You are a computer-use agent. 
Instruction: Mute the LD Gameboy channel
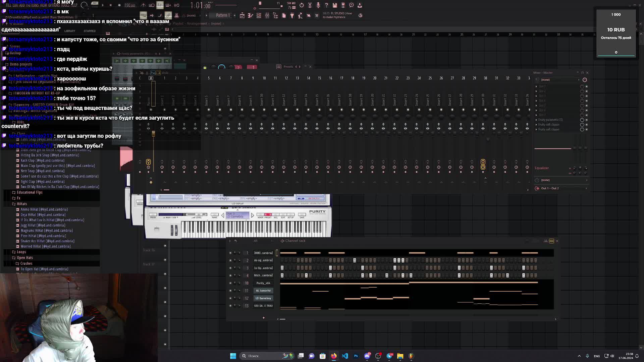[x=230, y=298]
